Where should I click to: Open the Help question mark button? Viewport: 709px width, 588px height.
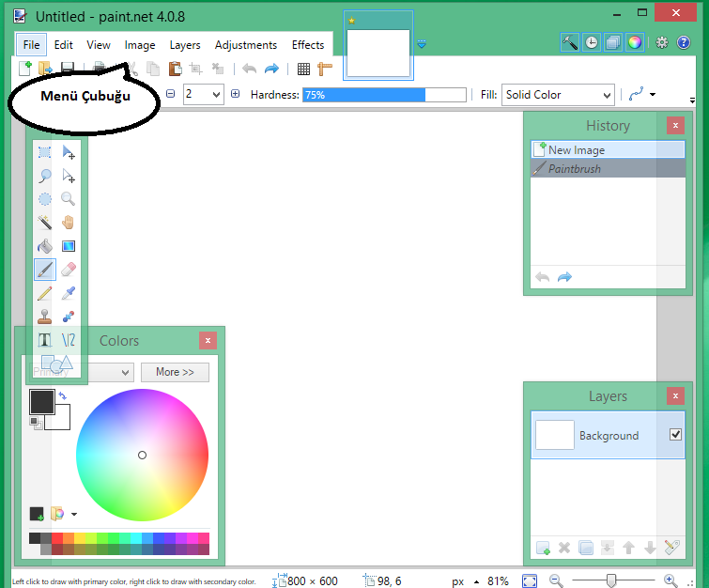pos(684,42)
